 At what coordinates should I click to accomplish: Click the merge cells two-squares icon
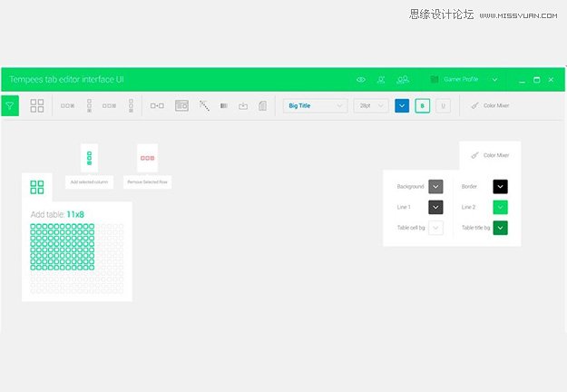[157, 105]
